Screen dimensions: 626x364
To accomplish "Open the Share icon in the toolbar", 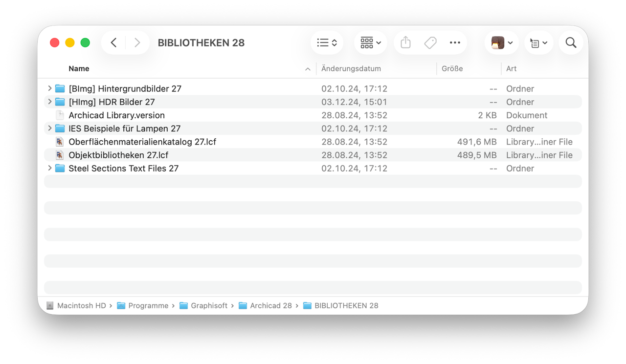I will (x=405, y=43).
